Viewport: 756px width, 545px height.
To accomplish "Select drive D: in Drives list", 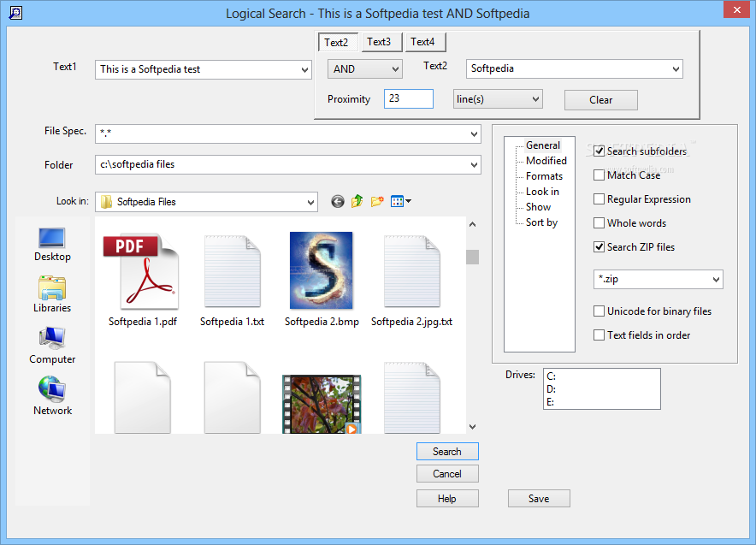I will pyautogui.click(x=551, y=389).
